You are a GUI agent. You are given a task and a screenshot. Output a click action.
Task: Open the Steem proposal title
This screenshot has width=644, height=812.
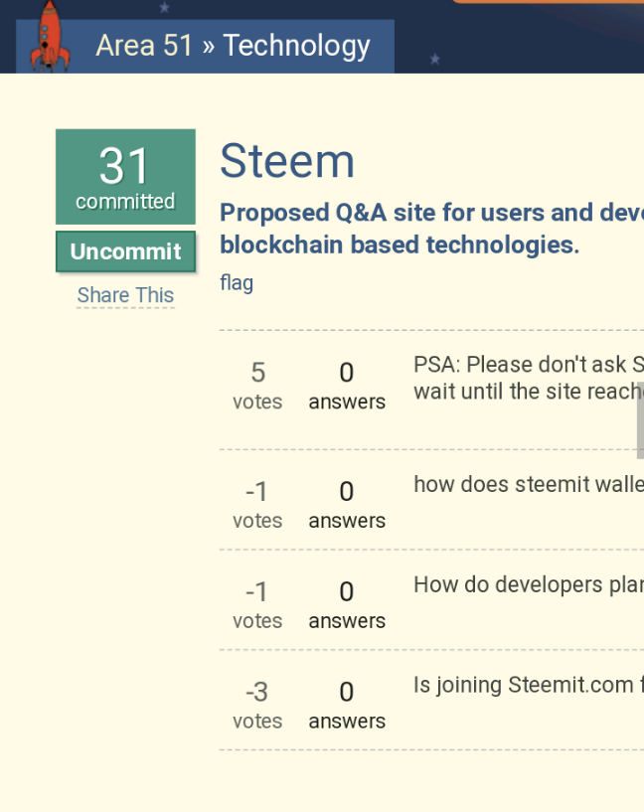(287, 161)
